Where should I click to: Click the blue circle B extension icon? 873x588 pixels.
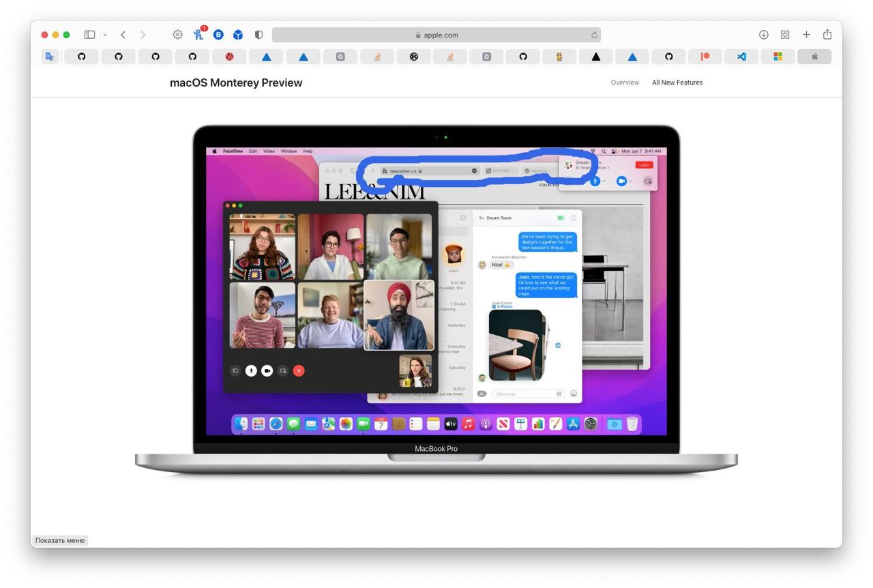[218, 35]
